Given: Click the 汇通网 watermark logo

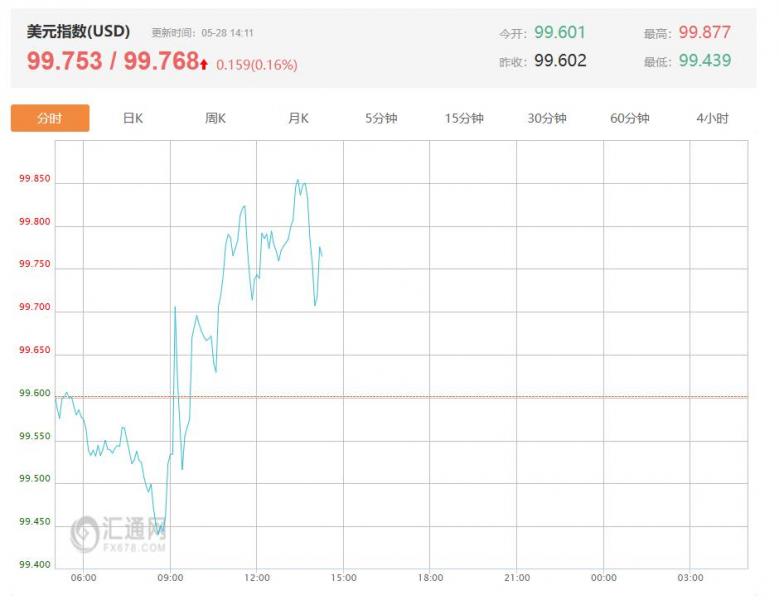Looking at the screenshot, I should coord(119,534).
